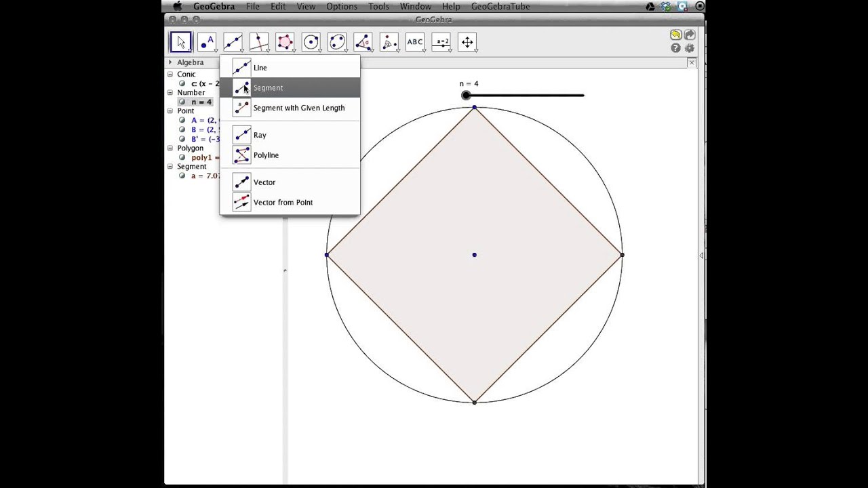Click the Redo arrow icon
The width and height of the screenshot is (868, 488).
pos(690,35)
